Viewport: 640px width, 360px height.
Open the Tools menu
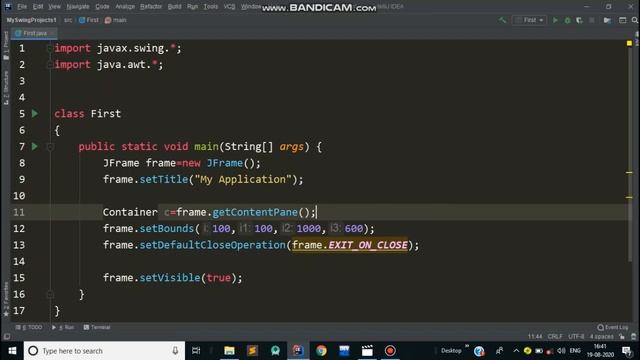click(211, 7)
